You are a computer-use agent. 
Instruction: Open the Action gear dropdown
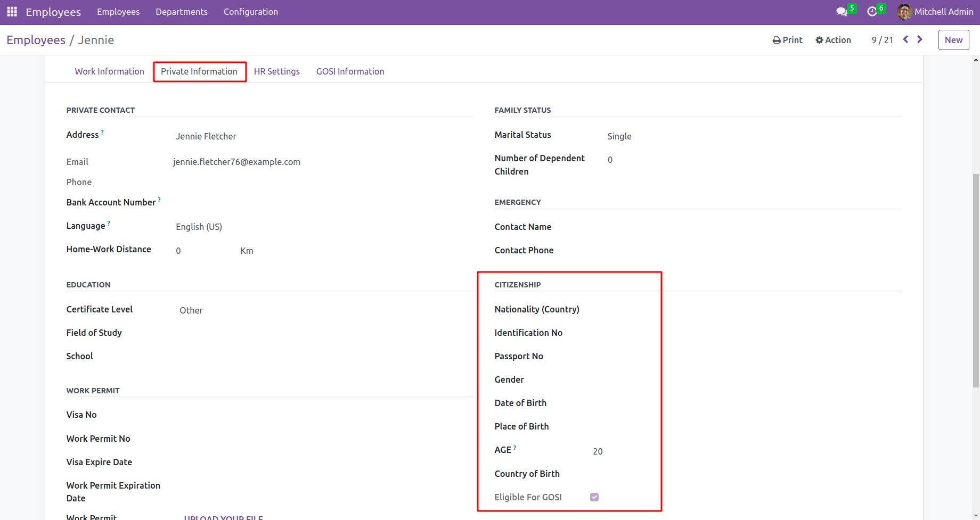coord(833,40)
